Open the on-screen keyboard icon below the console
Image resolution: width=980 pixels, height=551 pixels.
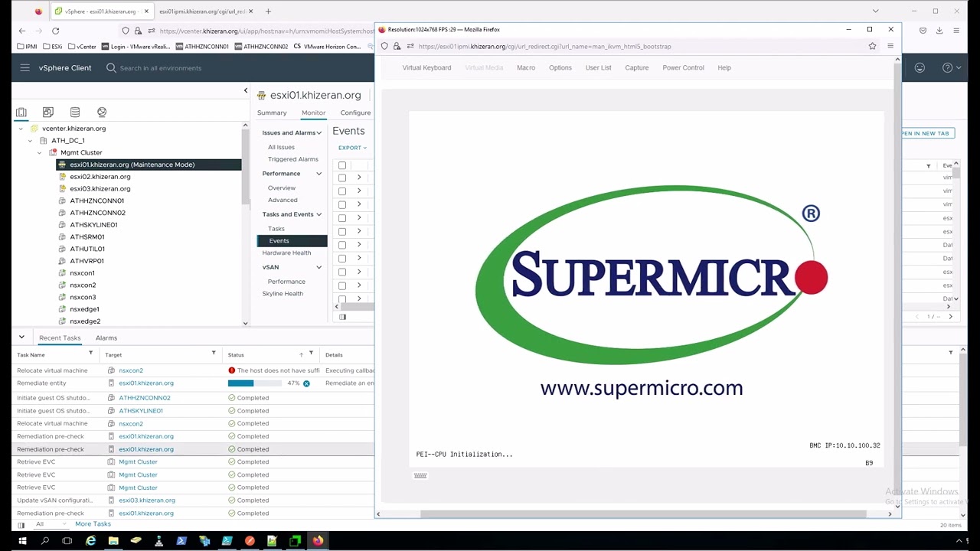click(x=420, y=475)
